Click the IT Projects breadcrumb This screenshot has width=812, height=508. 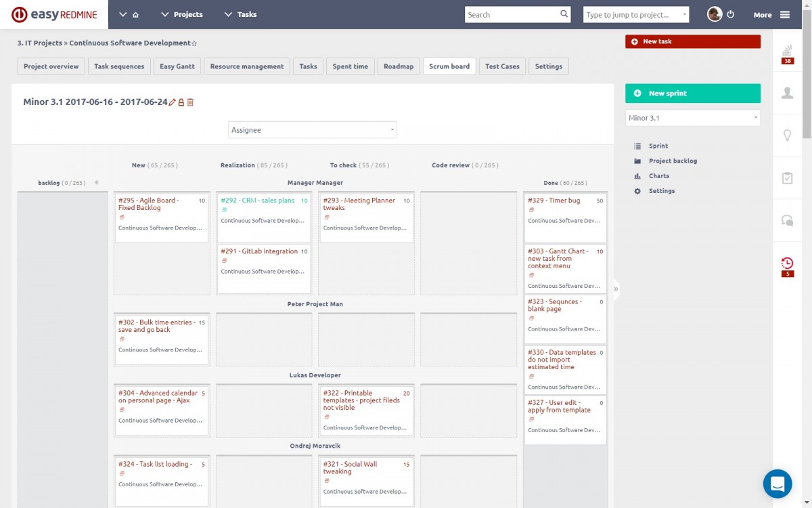[40, 43]
